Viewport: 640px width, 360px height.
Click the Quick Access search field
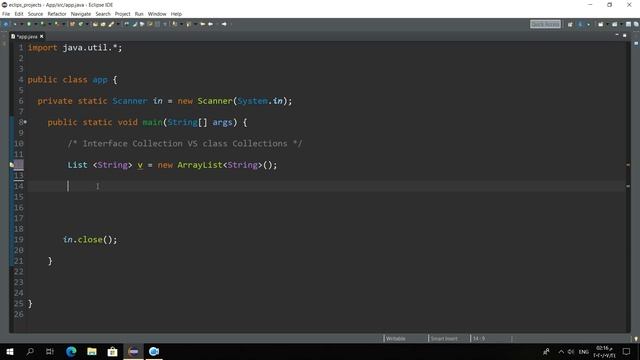pyautogui.click(x=545, y=24)
